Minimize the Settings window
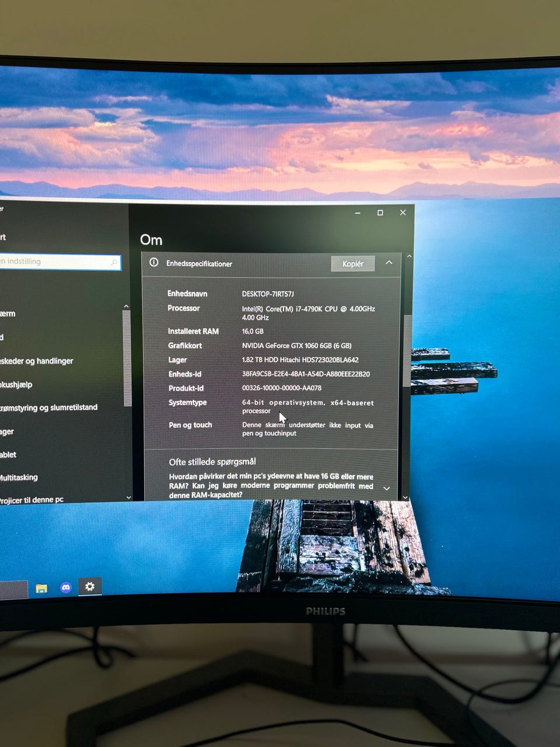The image size is (560, 747). click(358, 213)
